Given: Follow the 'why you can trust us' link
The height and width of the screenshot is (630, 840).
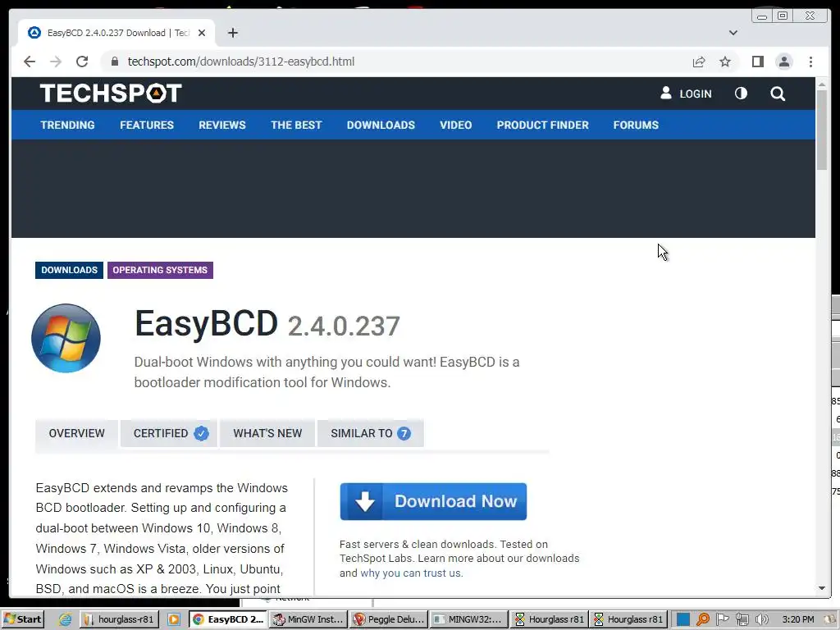Looking at the screenshot, I should pyautogui.click(x=412, y=573).
